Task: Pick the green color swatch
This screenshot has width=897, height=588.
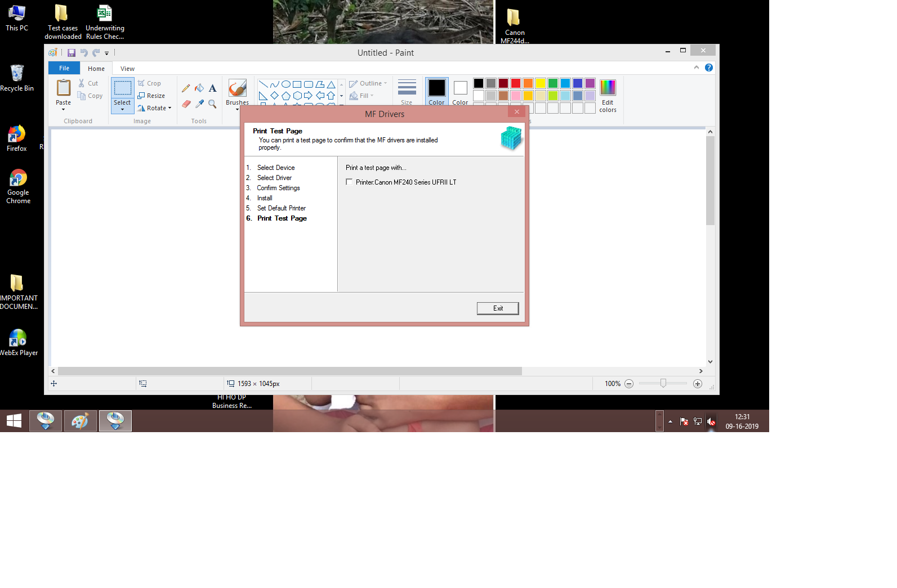Action: [x=553, y=83]
